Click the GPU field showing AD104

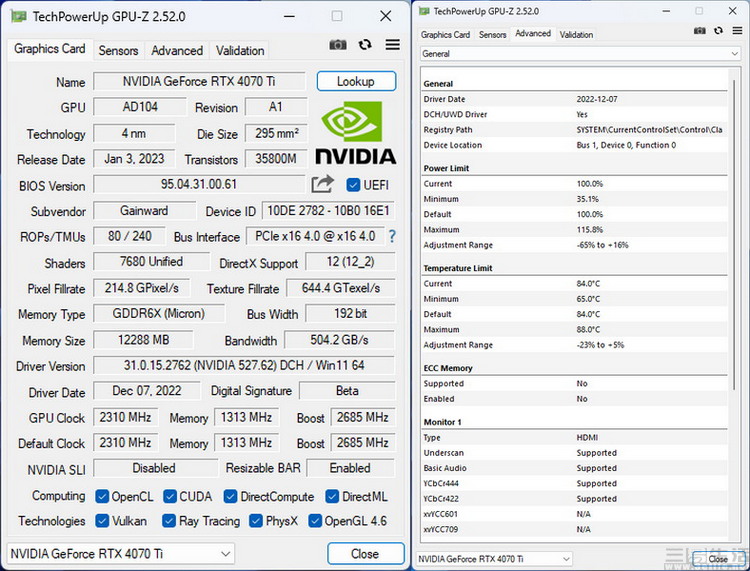point(140,107)
